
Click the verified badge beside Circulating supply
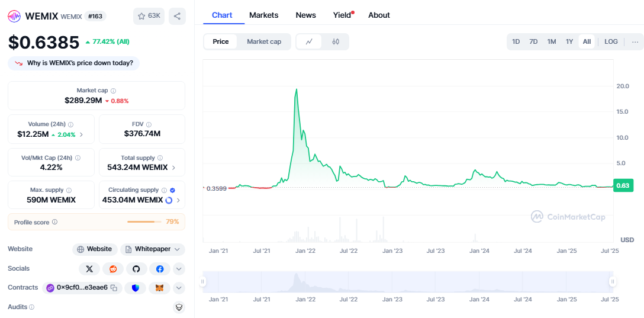click(172, 190)
